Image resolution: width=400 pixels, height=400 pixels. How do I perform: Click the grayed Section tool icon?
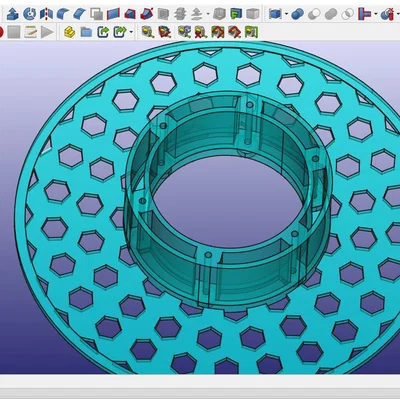coord(163,14)
